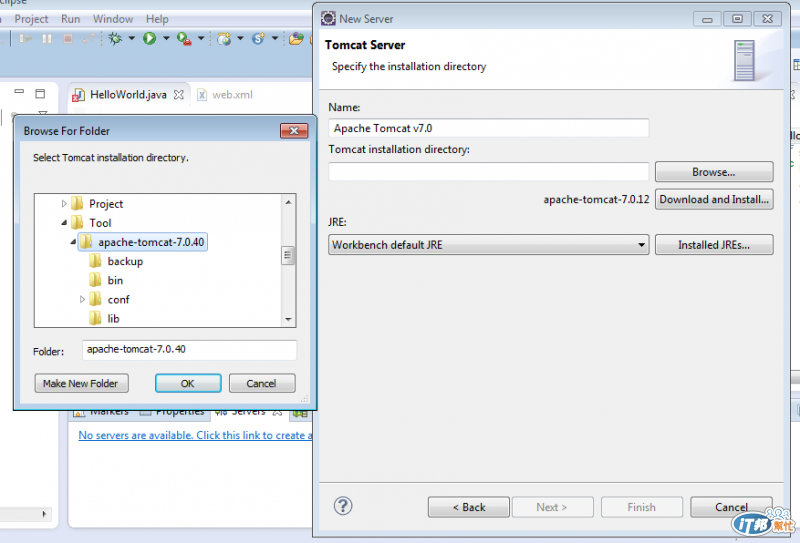Switch to the web.xml editor tab
Viewport: 800px width, 543px height.
232,95
